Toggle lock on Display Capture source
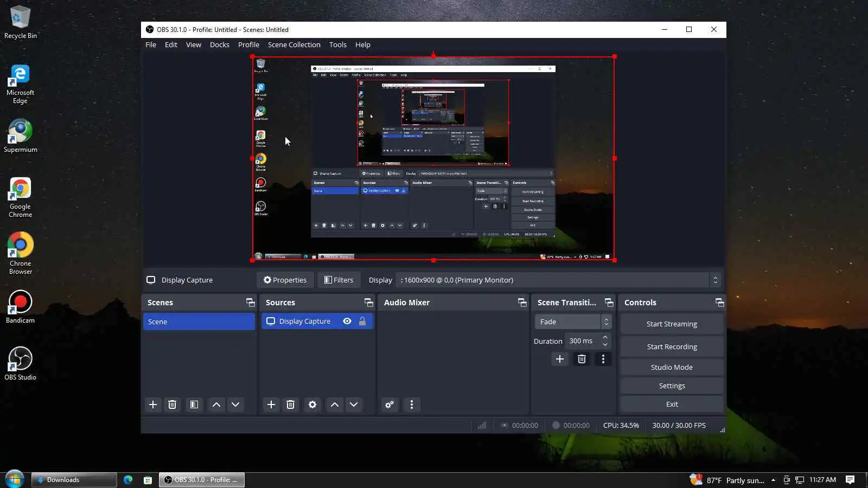This screenshot has width=868, height=488. click(x=362, y=321)
